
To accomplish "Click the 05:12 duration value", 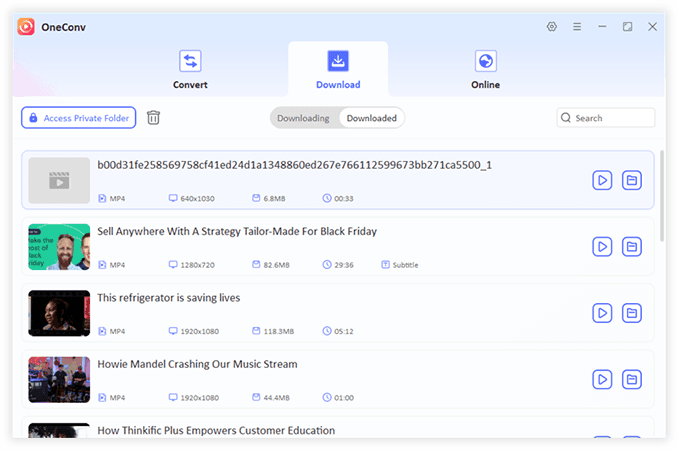I will point(344,331).
